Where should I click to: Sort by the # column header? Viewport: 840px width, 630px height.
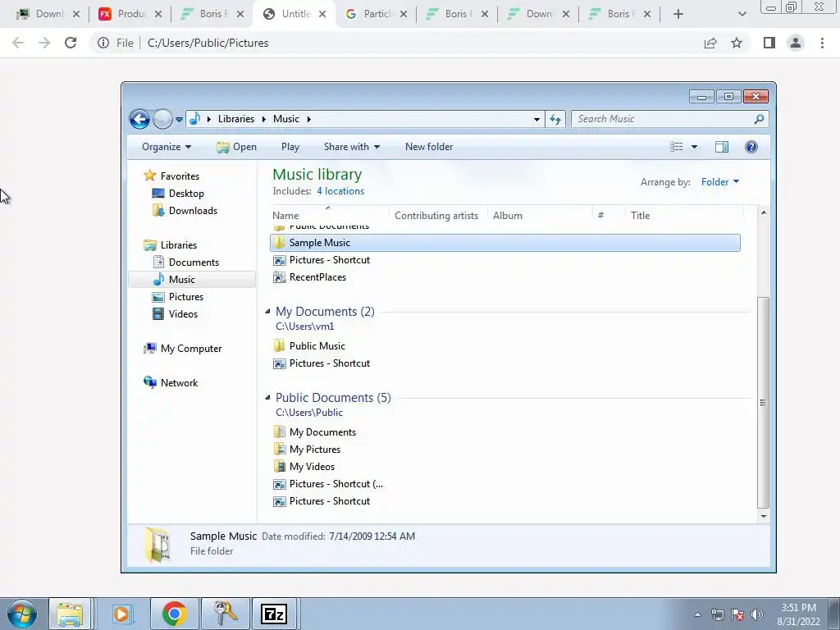tap(609, 216)
